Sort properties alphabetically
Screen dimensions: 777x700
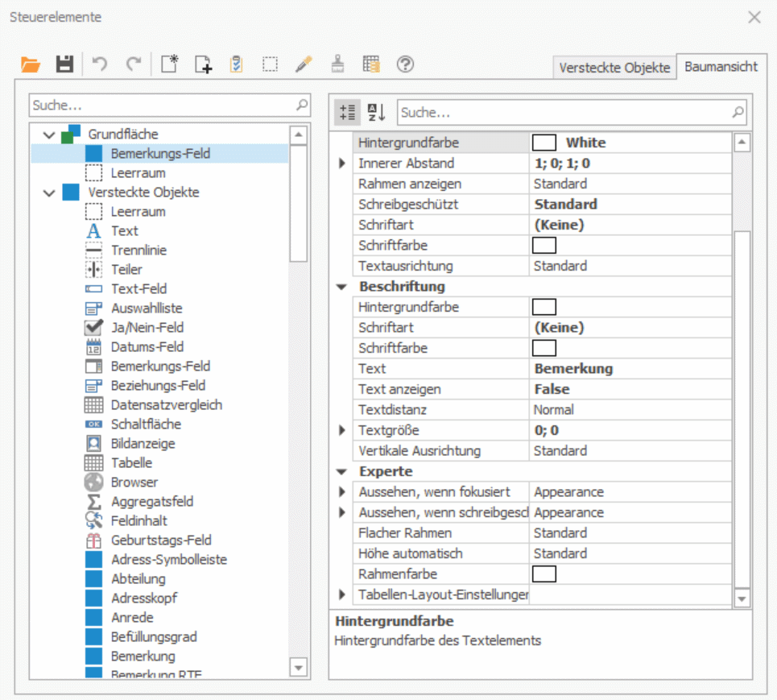point(377,112)
